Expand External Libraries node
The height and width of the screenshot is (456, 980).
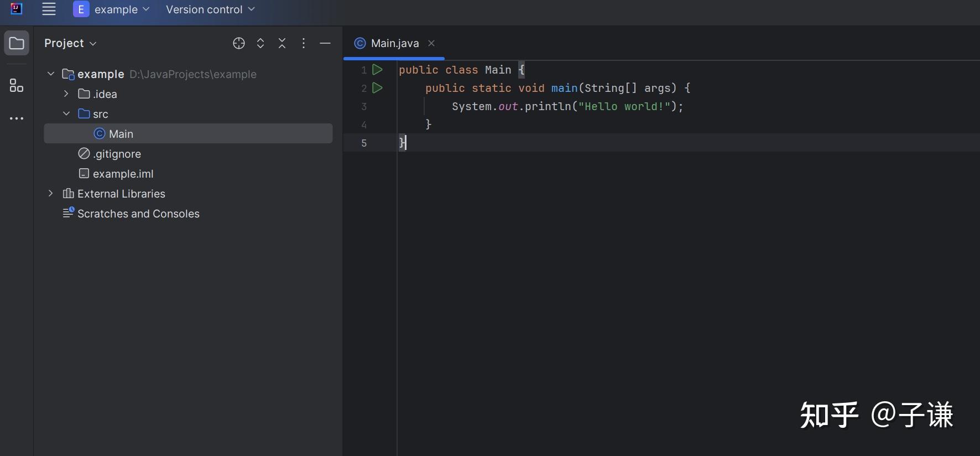[x=51, y=194]
